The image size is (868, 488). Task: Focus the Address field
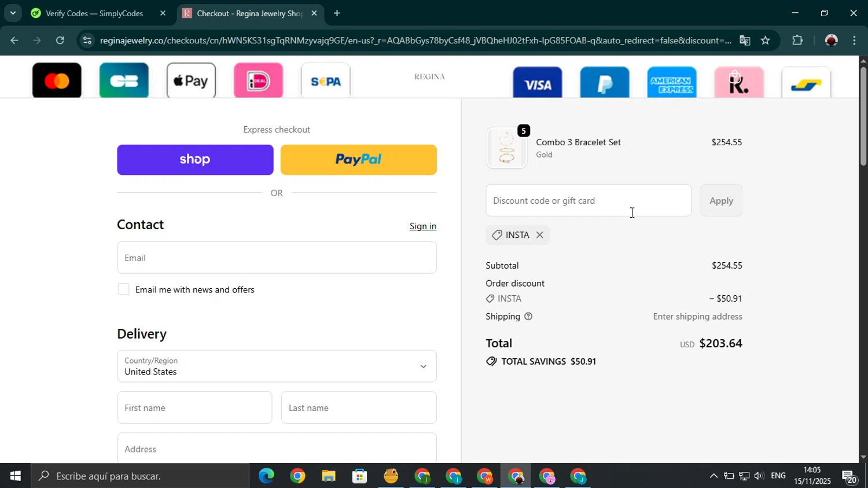pyautogui.click(x=277, y=448)
